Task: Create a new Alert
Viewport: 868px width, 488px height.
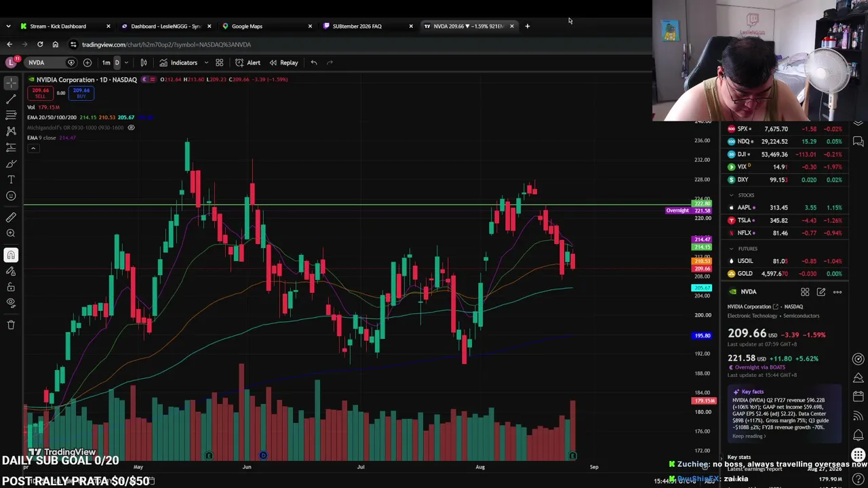Action: [x=248, y=62]
